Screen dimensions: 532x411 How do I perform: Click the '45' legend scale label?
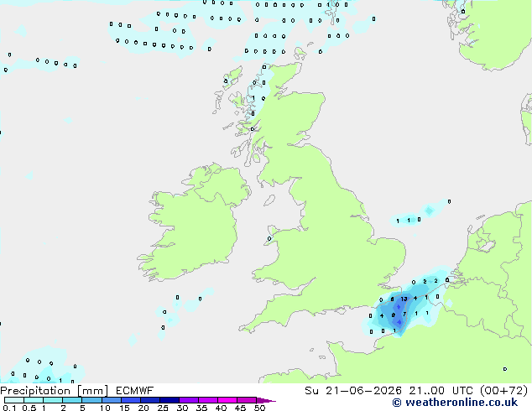[x=240, y=408]
